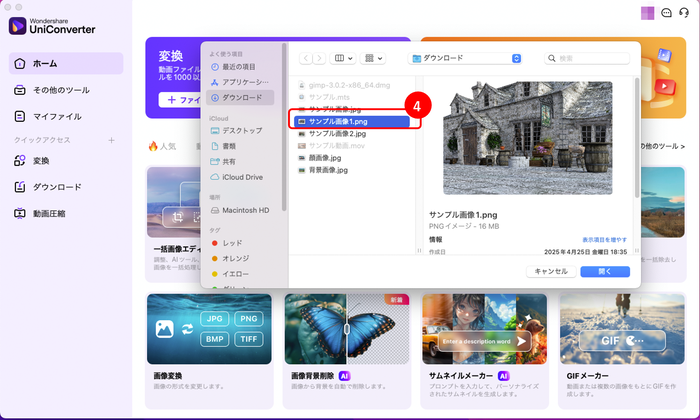Select file 背景画像.jpg
The image size is (700, 420).
[352, 170]
